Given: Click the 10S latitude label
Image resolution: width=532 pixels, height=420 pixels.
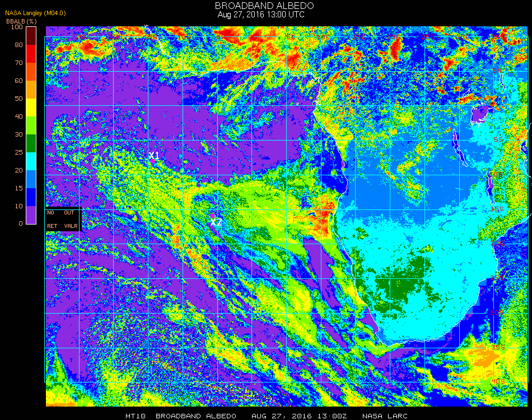Looking at the screenshot, I should [x=496, y=174].
